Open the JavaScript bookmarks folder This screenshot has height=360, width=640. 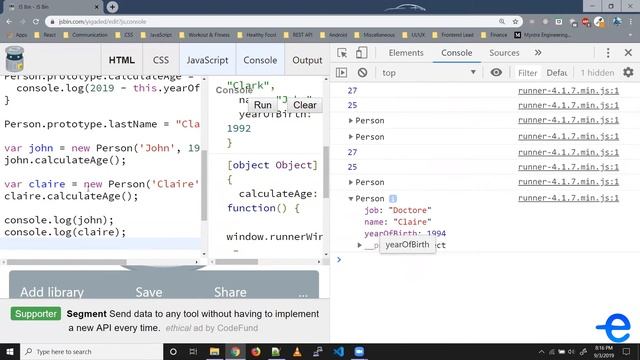click(x=156, y=35)
